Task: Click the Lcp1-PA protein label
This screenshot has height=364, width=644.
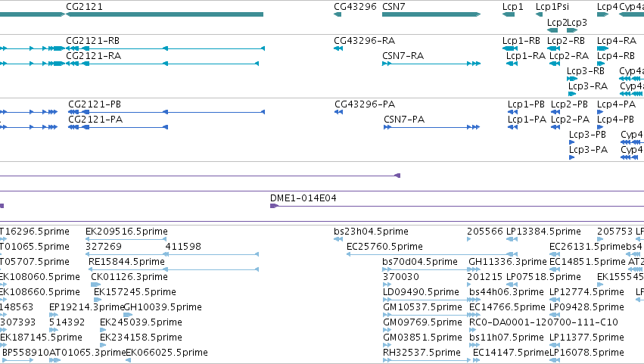Action: pos(527,120)
